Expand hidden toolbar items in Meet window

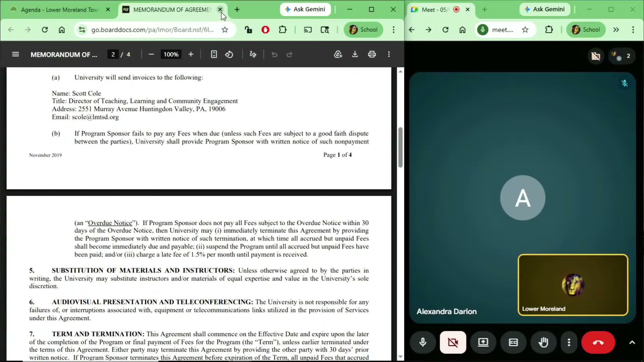(x=616, y=30)
